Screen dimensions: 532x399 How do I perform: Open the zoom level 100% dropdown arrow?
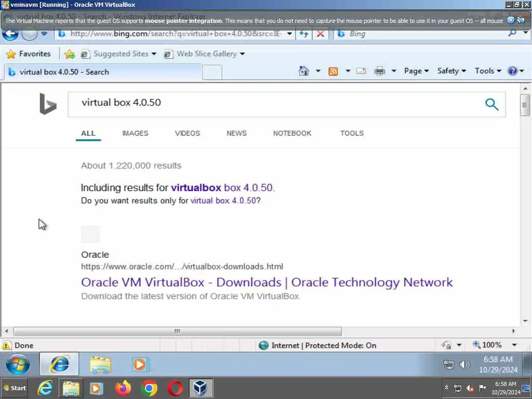(514, 345)
